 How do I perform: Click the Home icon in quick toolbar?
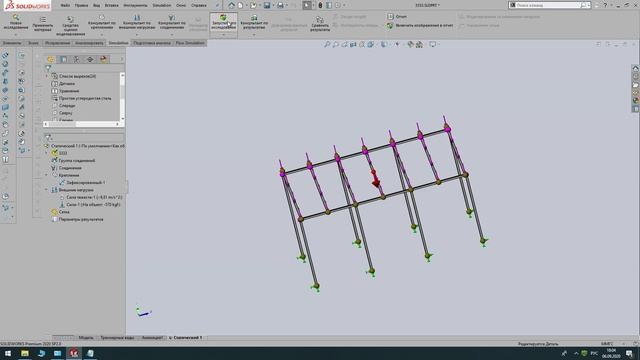[x=231, y=5]
